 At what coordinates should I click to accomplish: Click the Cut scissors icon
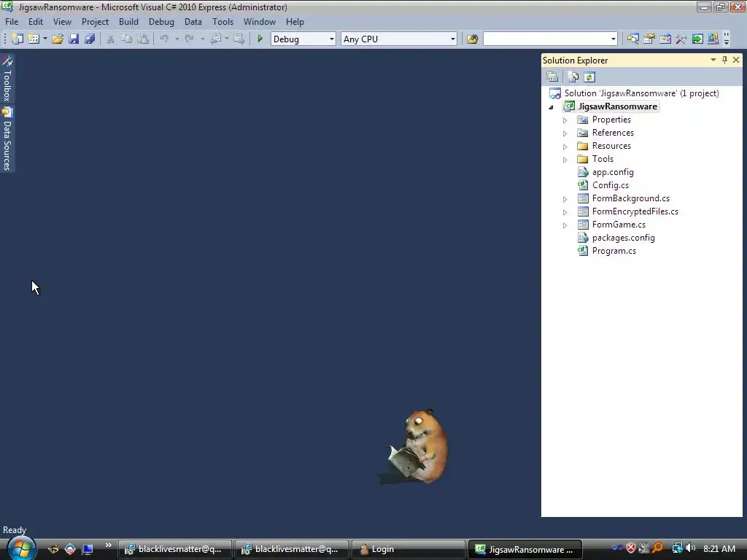[x=111, y=39]
